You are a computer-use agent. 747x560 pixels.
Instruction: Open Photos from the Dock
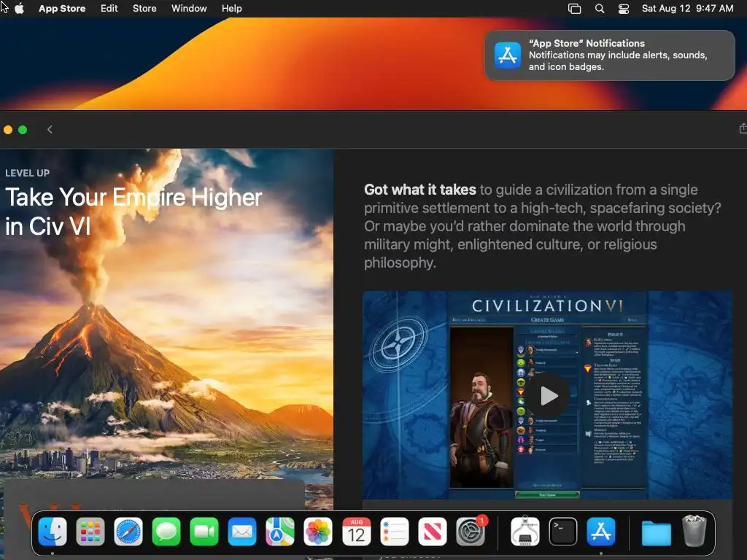[x=318, y=532]
